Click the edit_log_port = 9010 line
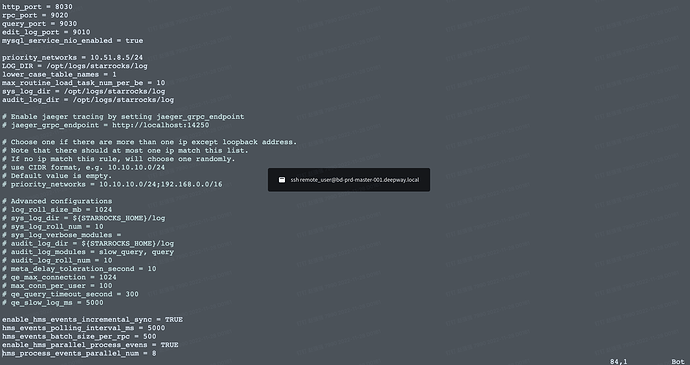 pos(46,32)
